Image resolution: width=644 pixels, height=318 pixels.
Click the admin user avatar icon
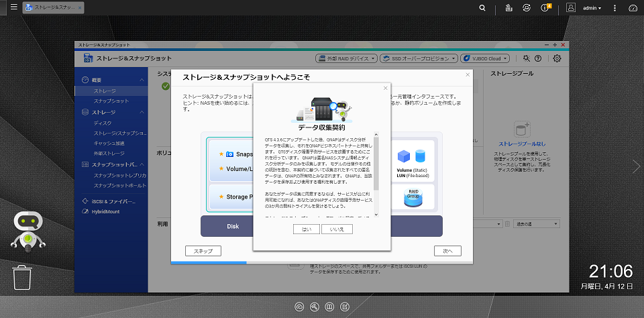coord(570,8)
